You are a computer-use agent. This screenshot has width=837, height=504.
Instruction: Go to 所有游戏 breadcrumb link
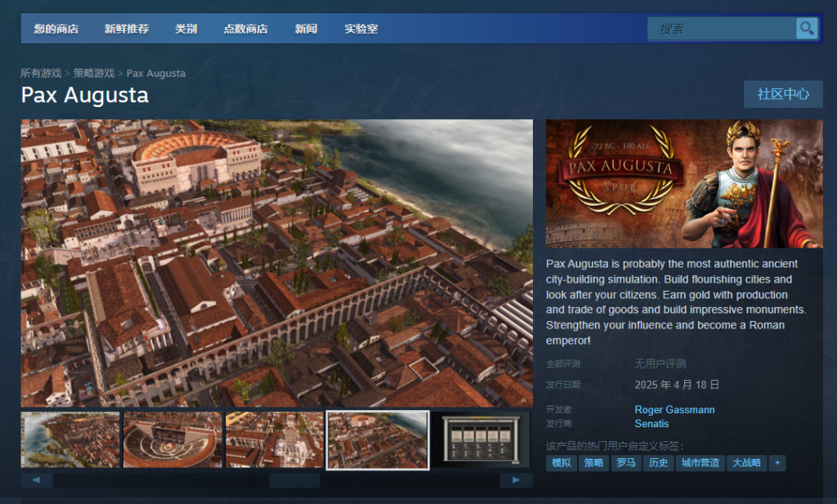point(41,73)
